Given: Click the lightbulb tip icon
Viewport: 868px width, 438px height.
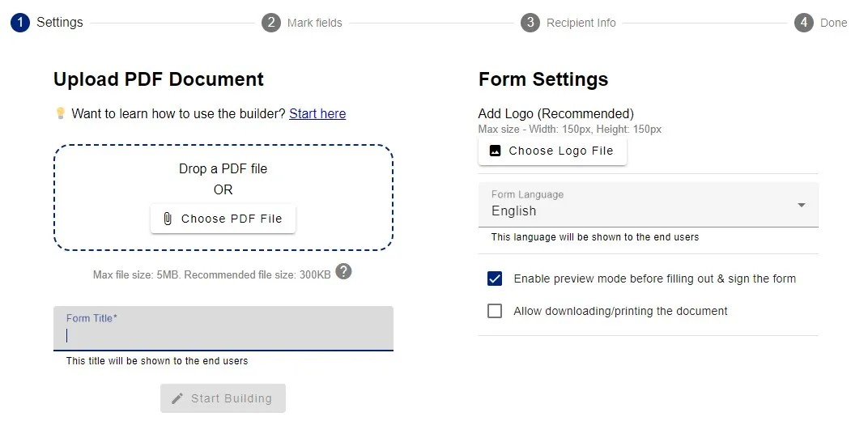Looking at the screenshot, I should [61, 113].
